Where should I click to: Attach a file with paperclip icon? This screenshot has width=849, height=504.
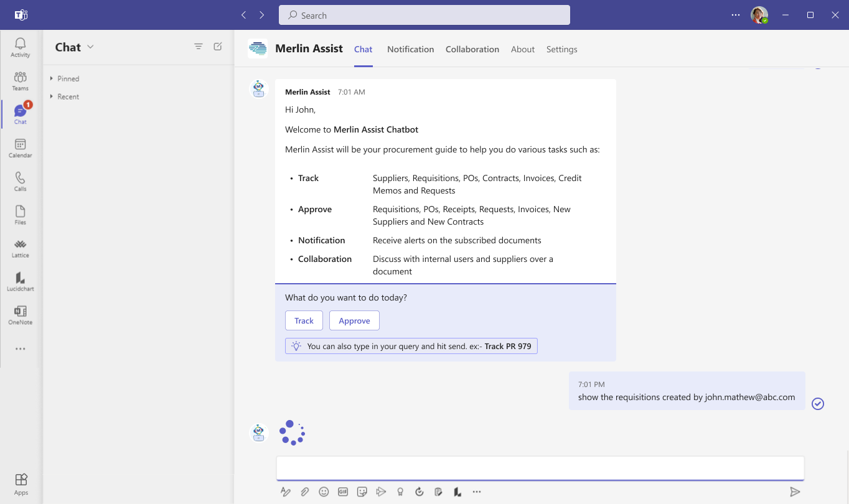[x=305, y=492]
